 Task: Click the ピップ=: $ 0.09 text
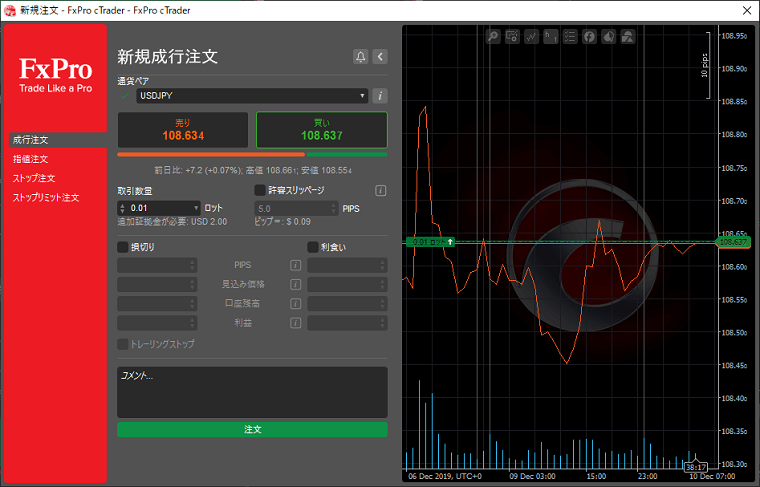pyautogui.click(x=283, y=222)
